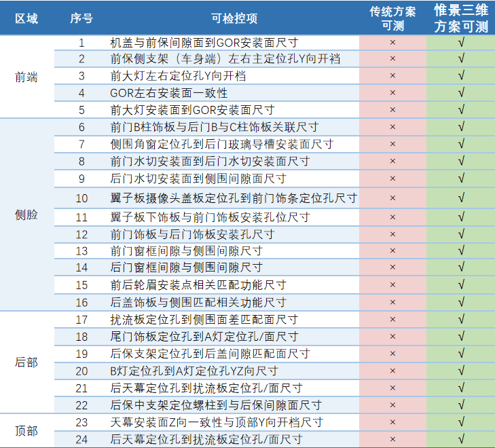Click '翼子板摄像头盖板定位孔到前门饰条定位孔尺寸'

click(x=234, y=198)
